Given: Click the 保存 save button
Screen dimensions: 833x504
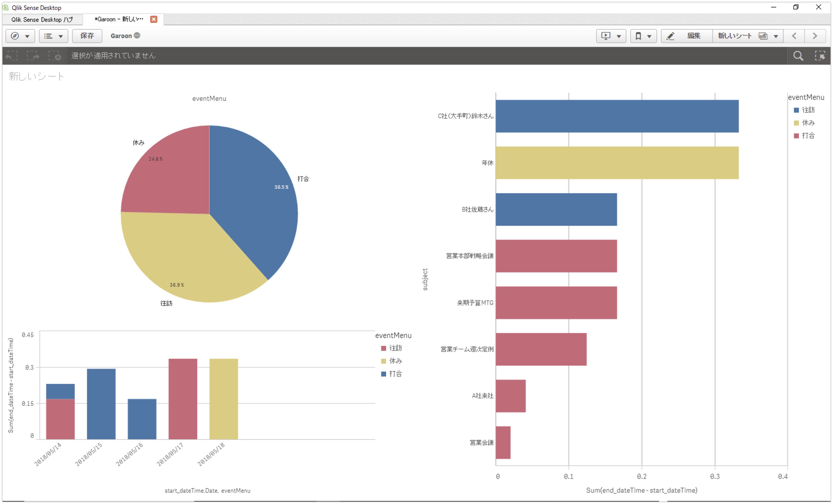Looking at the screenshot, I should (x=87, y=36).
